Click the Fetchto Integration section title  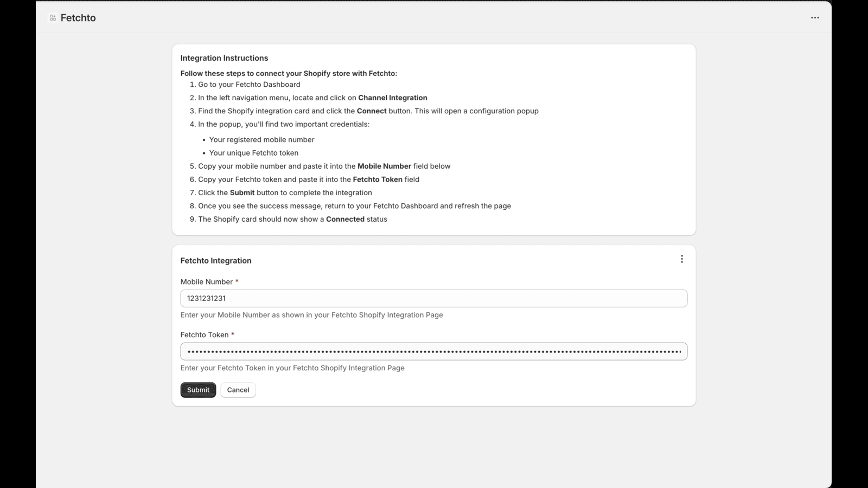(x=216, y=260)
